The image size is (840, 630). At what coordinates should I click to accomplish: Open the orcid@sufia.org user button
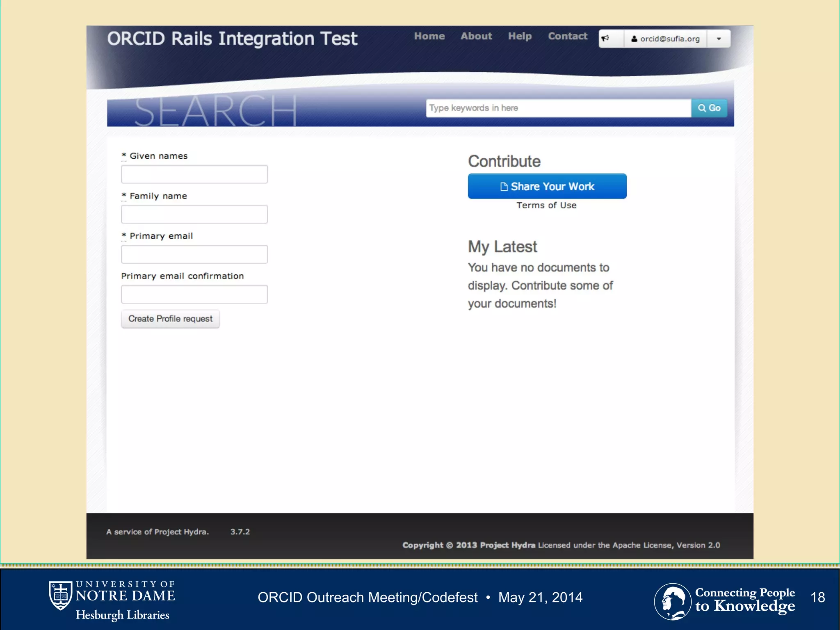(x=665, y=39)
